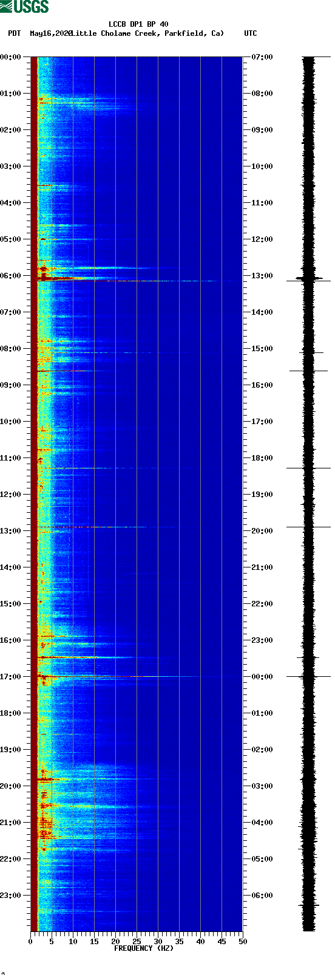This screenshot has height=980, width=335.
Task: Click the frequency tick label '0'
Action: coord(30,942)
